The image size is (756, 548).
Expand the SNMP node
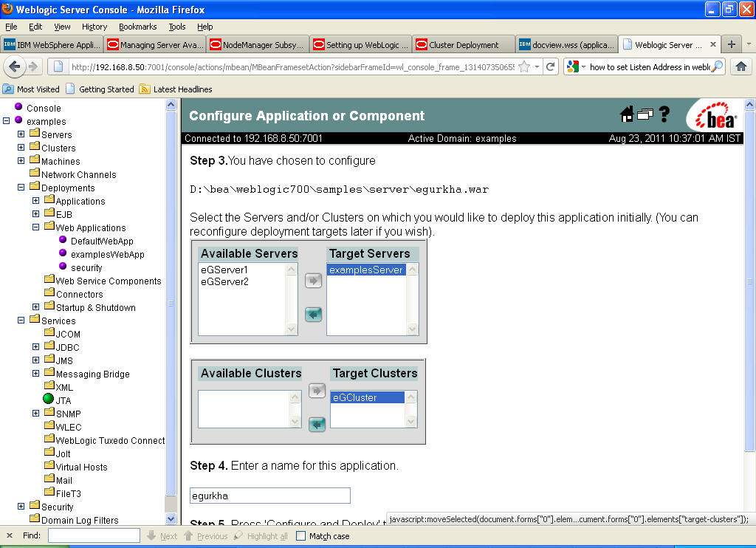click(35, 413)
